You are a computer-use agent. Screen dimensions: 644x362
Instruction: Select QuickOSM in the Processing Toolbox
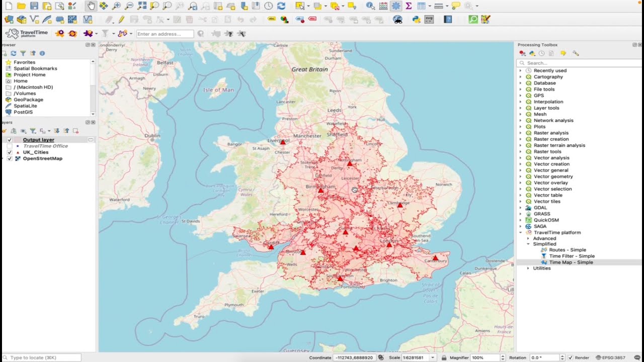pos(546,220)
